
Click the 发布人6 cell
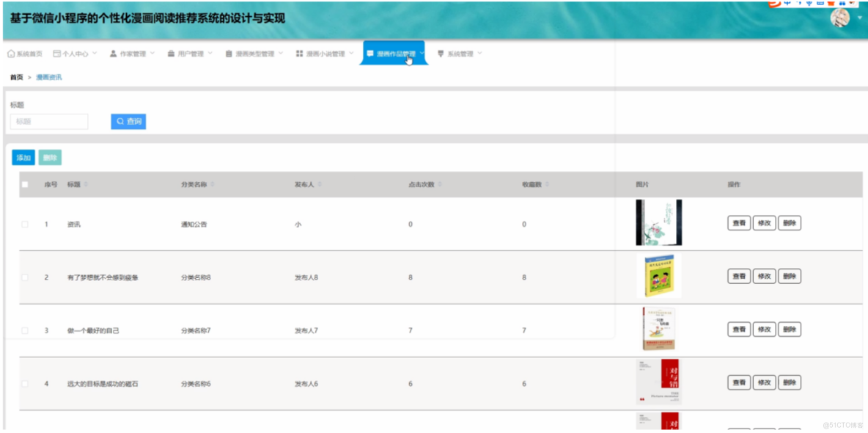point(306,384)
